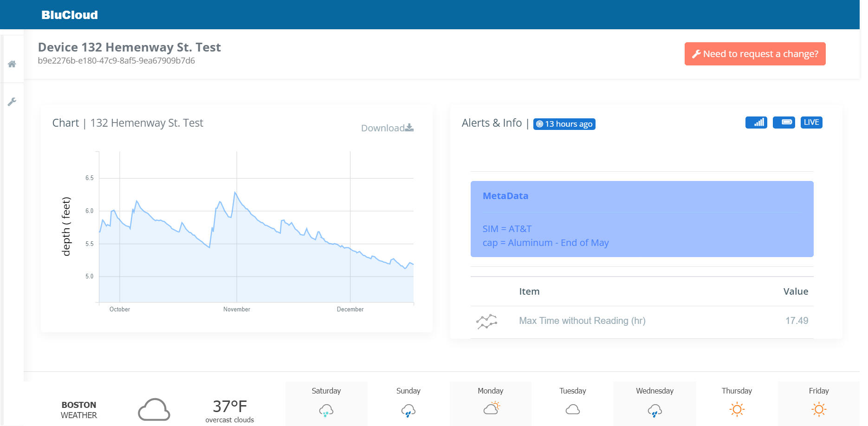Screen dimensions: 868x426
Task: Click the clock icon in the 13 hours ago badge
Action: (539, 124)
